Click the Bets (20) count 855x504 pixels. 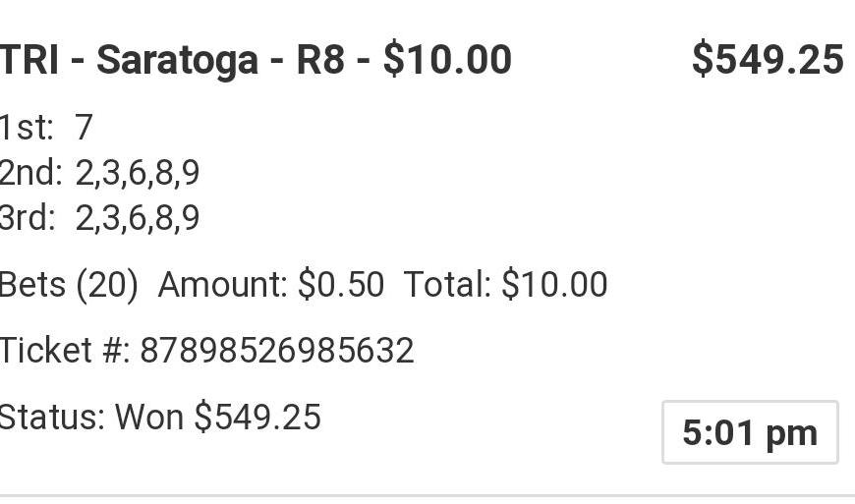coord(69,285)
